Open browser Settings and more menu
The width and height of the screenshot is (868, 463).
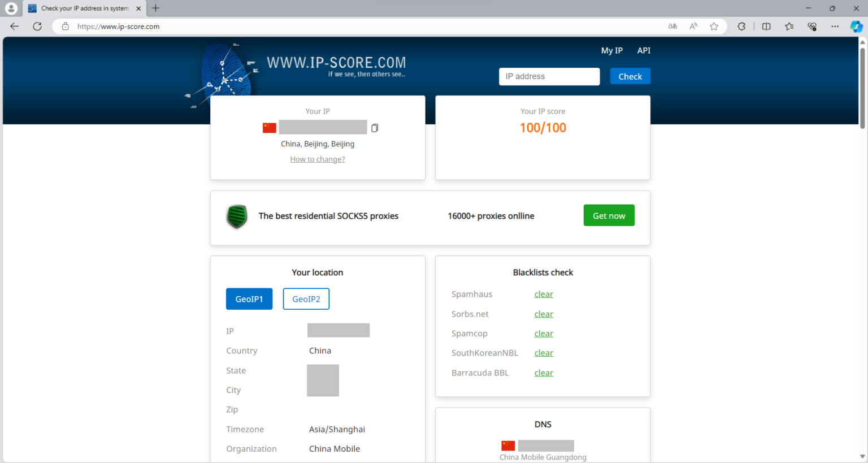(835, 27)
